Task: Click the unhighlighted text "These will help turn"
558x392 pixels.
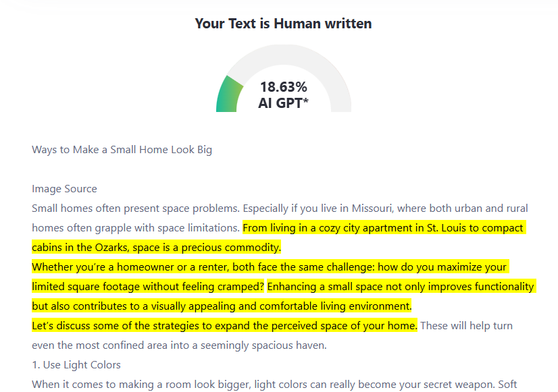Action: click(x=466, y=325)
